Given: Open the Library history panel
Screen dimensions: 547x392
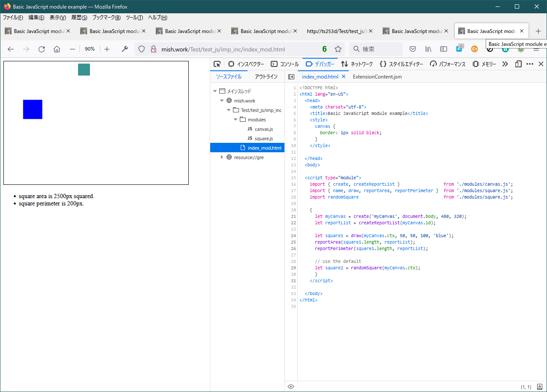Looking at the screenshot, I should click(x=428, y=49).
